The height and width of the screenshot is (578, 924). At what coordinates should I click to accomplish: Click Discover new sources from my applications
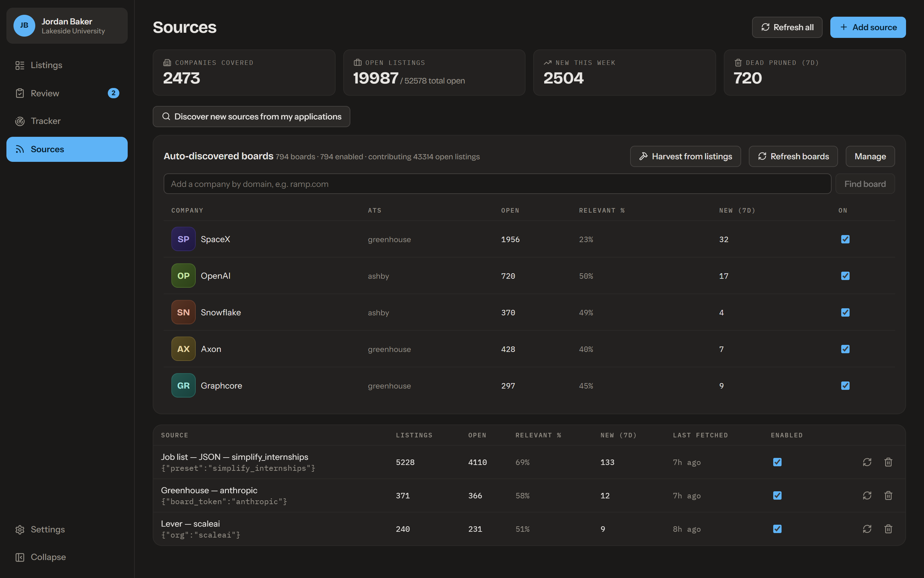click(x=251, y=117)
